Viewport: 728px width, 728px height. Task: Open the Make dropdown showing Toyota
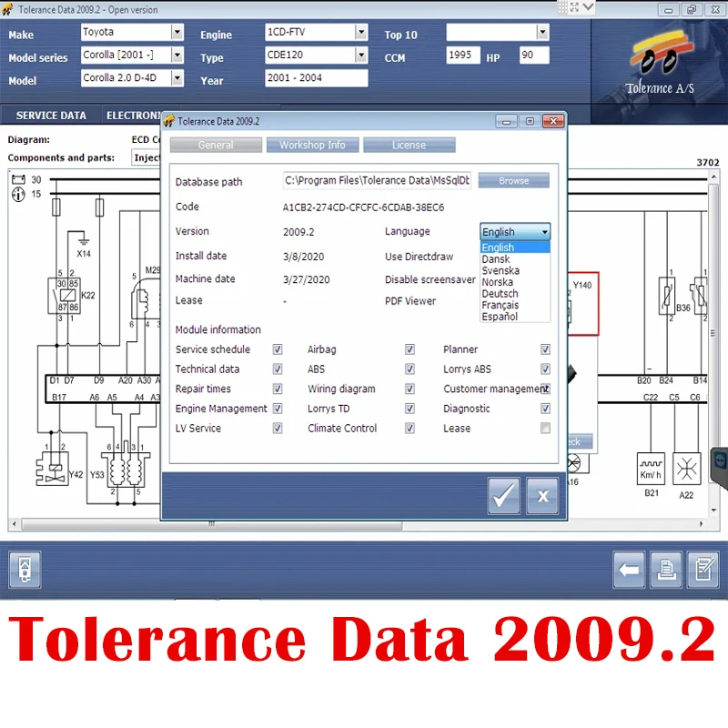(177, 32)
